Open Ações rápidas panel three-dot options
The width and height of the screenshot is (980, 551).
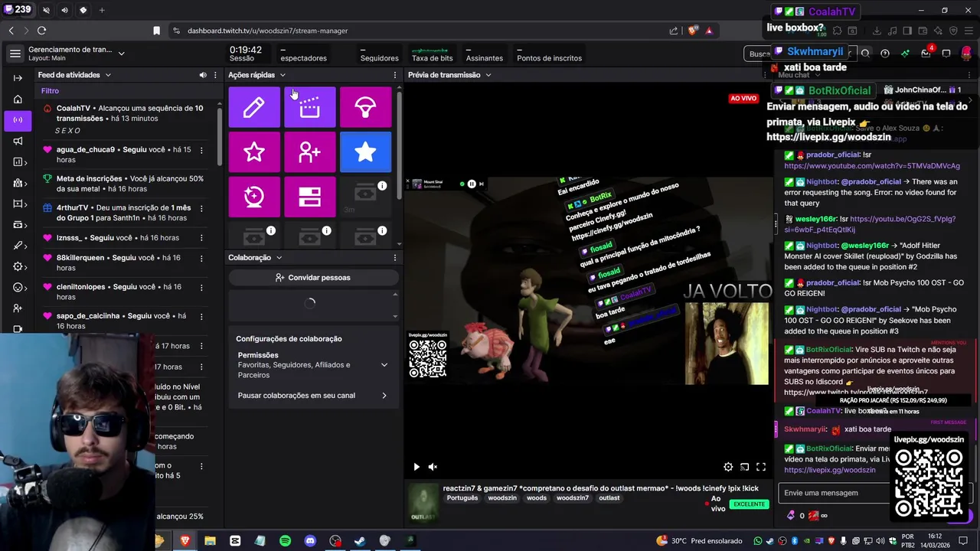(x=394, y=75)
